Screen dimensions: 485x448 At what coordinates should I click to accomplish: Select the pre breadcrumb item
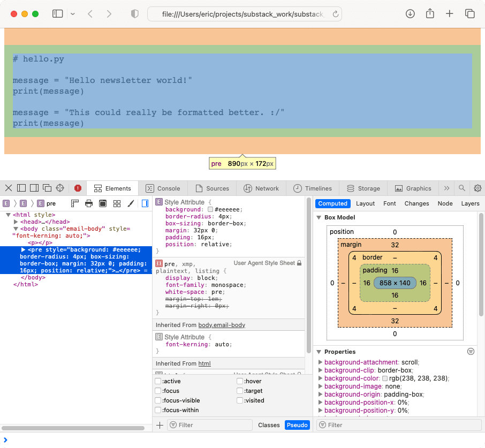coord(47,203)
